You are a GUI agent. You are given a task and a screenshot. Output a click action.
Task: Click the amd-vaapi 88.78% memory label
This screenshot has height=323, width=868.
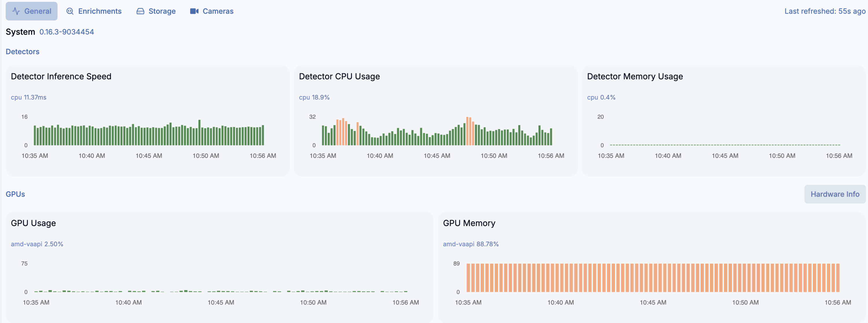(470, 244)
